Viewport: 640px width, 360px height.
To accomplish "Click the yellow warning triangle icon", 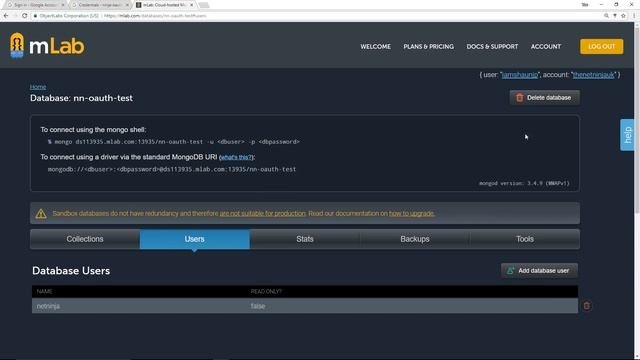I will [41, 213].
